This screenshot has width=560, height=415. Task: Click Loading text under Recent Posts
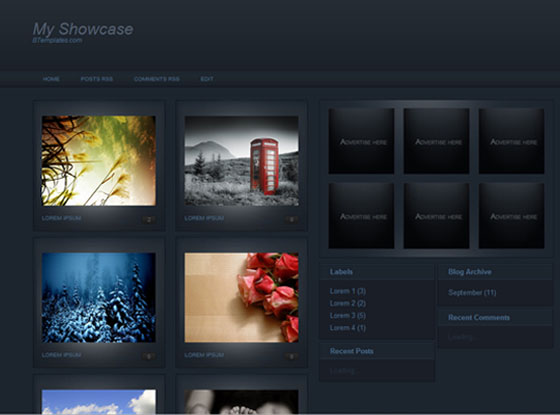tap(342, 371)
